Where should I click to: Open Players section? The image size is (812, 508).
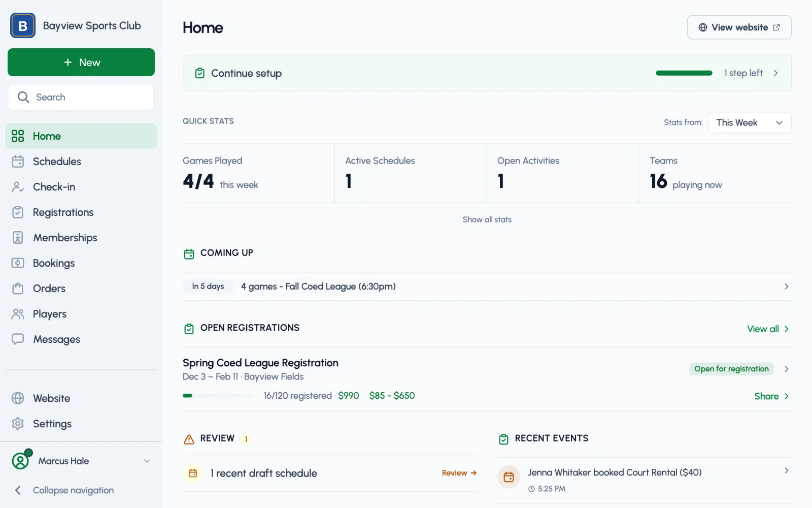pos(81,314)
